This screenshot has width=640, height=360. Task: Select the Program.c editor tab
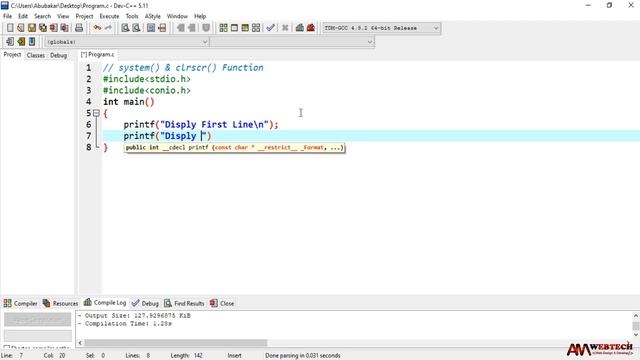(x=98, y=55)
